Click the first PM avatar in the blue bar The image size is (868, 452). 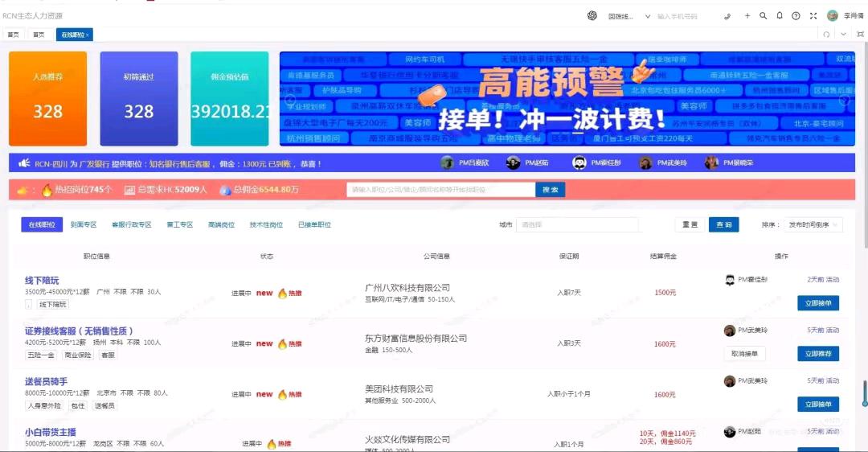(448, 162)
